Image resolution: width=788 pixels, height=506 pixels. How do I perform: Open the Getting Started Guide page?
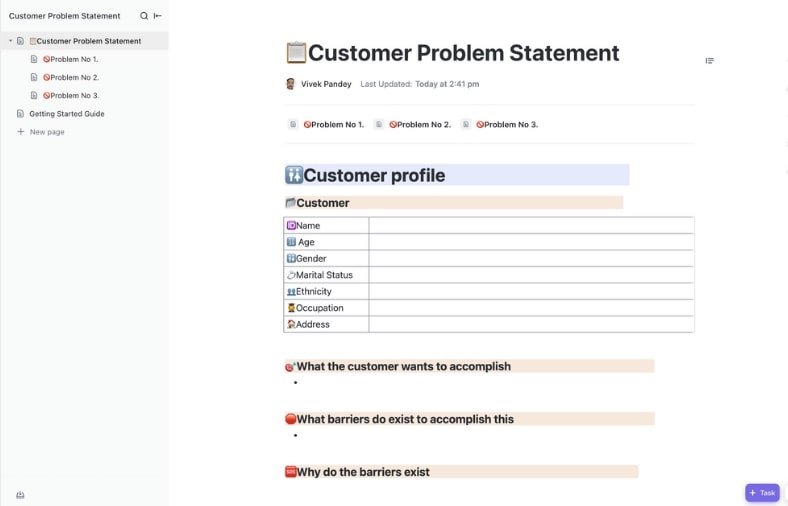pos(66,114)
